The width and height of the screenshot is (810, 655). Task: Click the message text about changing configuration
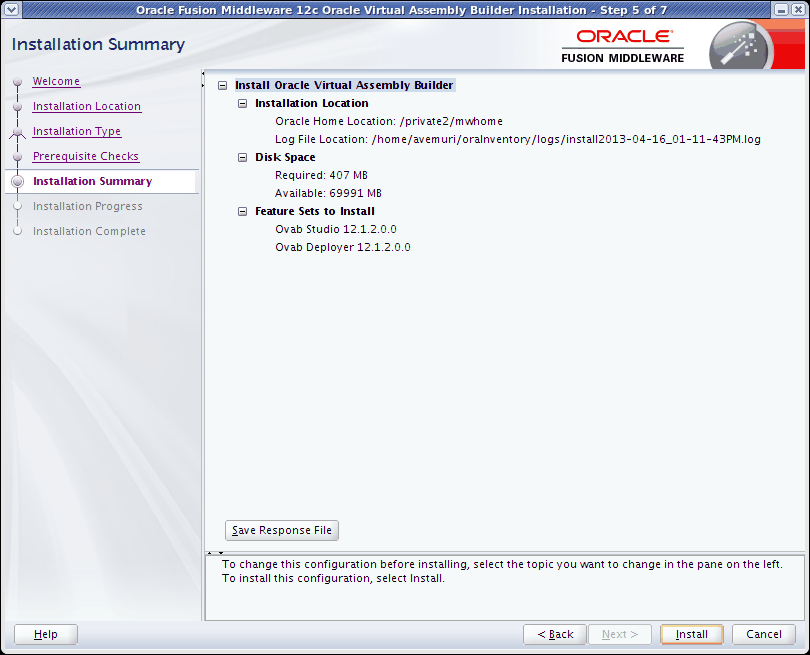(502, 571)
